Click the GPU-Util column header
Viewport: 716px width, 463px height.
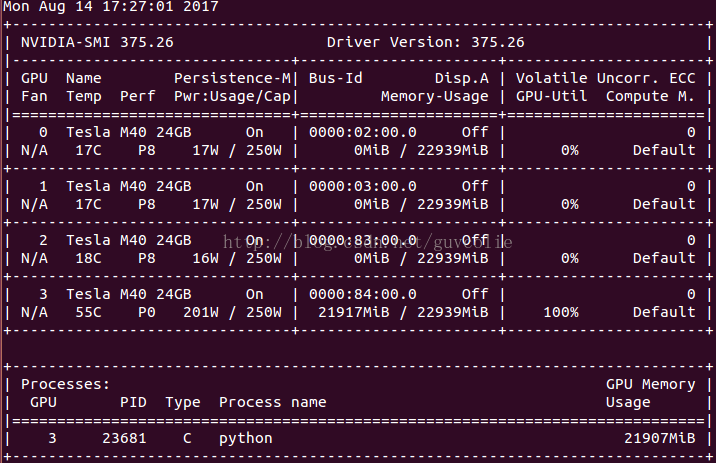(x=552, y=96)
